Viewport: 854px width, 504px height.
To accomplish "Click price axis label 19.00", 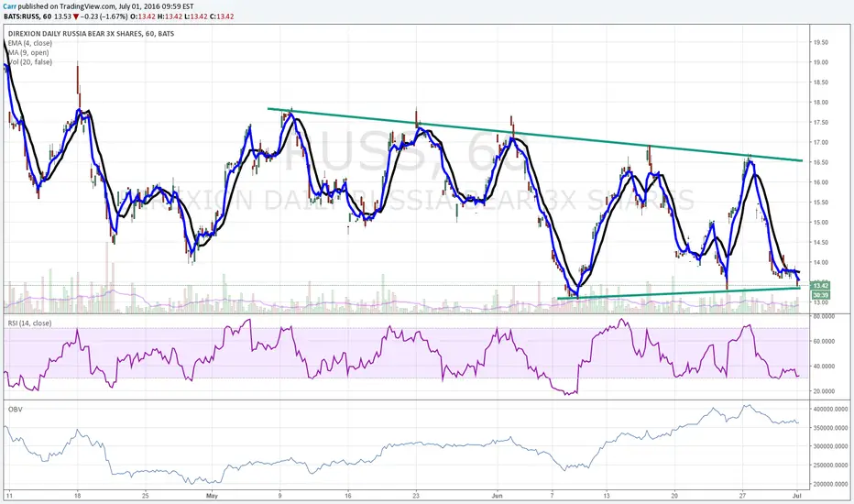I will [x=820, y=62].
